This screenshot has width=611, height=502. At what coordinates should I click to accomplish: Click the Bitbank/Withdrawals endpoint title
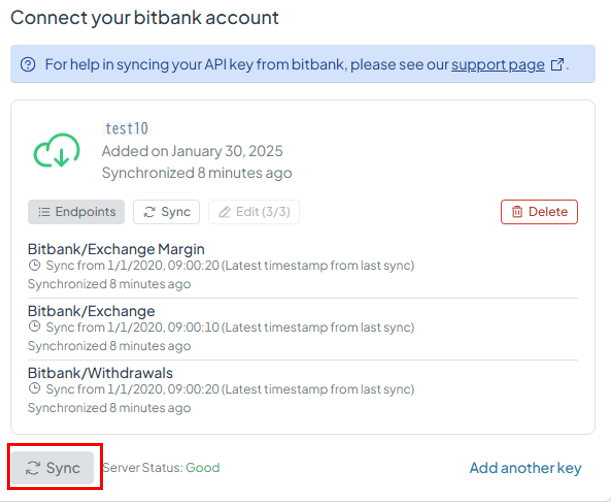[x=100, y=373]
